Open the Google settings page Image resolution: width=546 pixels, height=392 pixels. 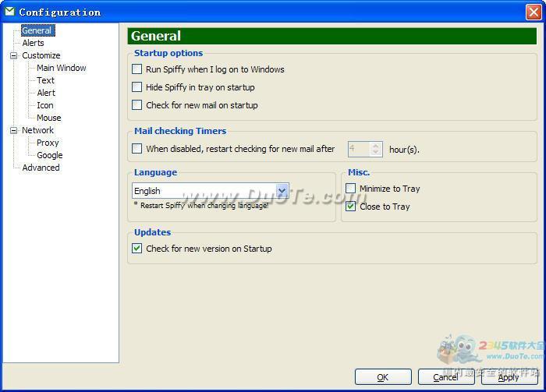50,156
